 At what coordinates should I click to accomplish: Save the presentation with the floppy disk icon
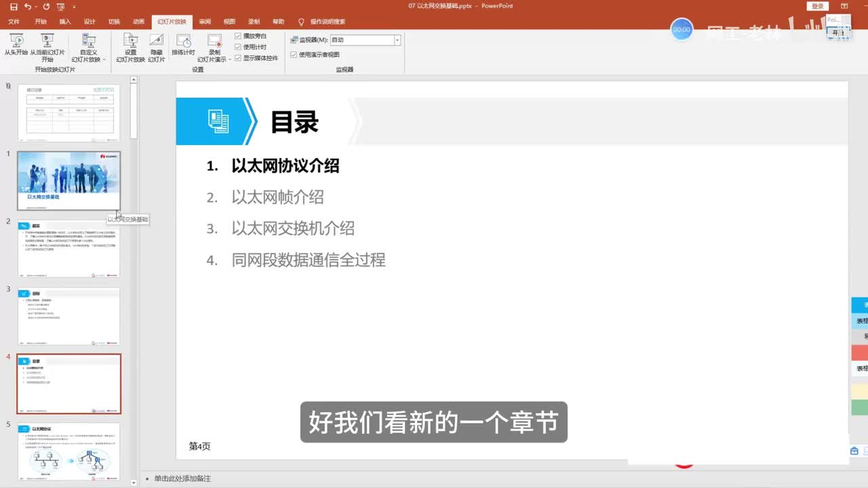pyautogui.click(x=14, y=6)
